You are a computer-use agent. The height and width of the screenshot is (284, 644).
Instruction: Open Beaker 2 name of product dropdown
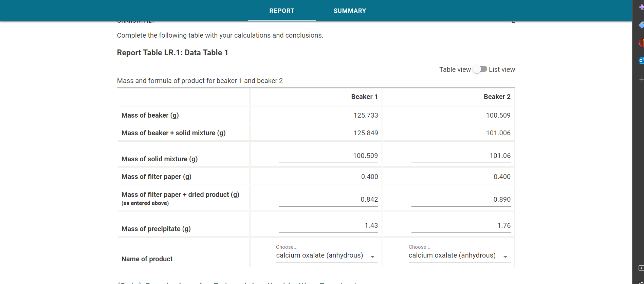pyautogui.click(x=459, y=256)
